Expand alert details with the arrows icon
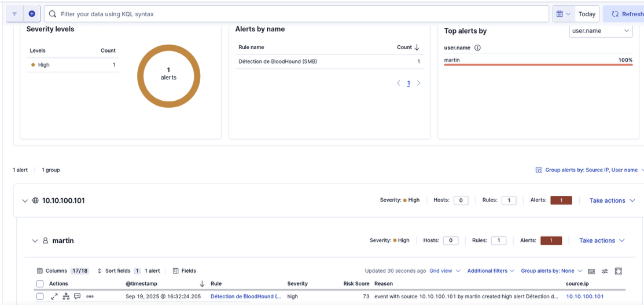This screenshot has height=307, width=644. pos(54,297)
